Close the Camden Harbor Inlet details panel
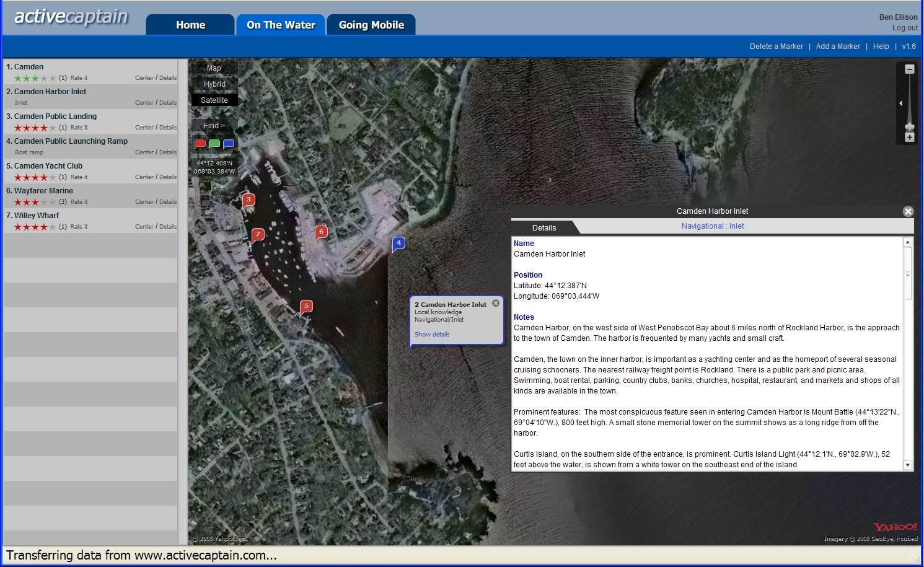Image resolution: width=924 pixels, height=567 pixels. [x=909, y=211]
